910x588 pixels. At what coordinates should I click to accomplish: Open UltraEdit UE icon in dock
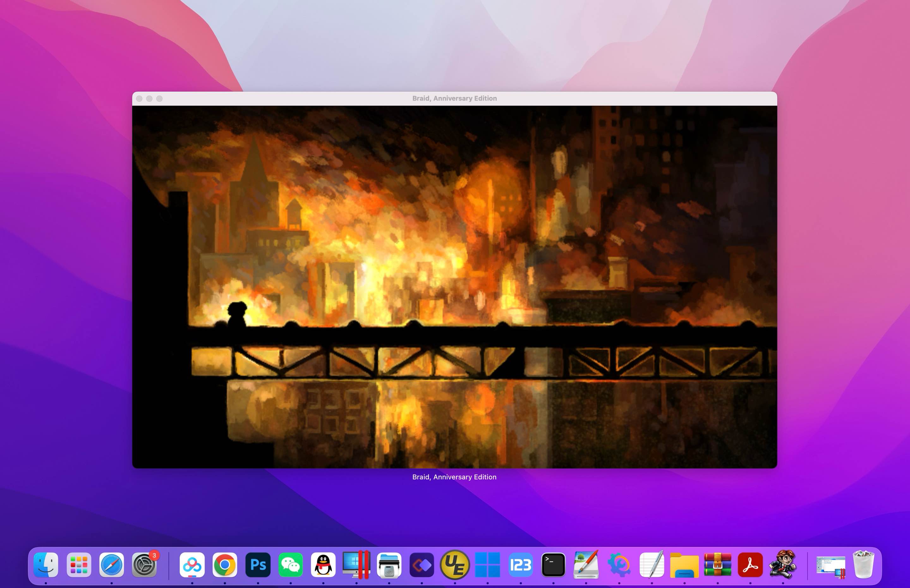pos(455,565)
